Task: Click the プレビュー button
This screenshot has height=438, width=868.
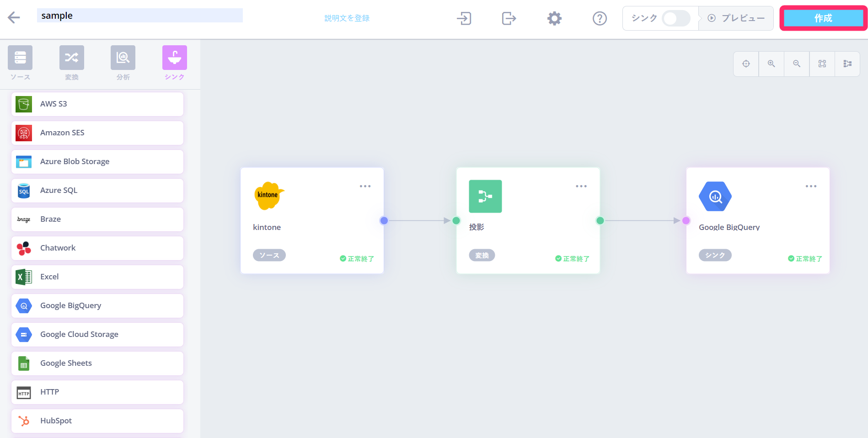Action: (x=736, y=18)
